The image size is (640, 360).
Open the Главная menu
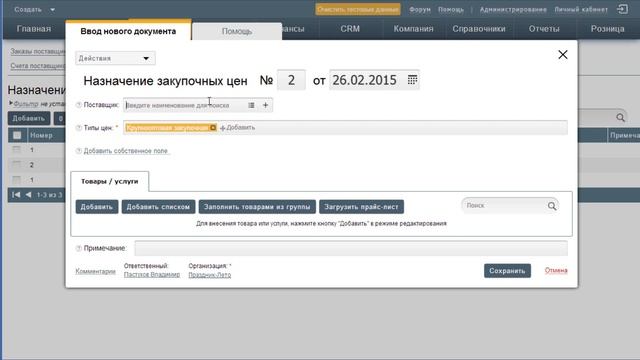click(x=34, y=29)
